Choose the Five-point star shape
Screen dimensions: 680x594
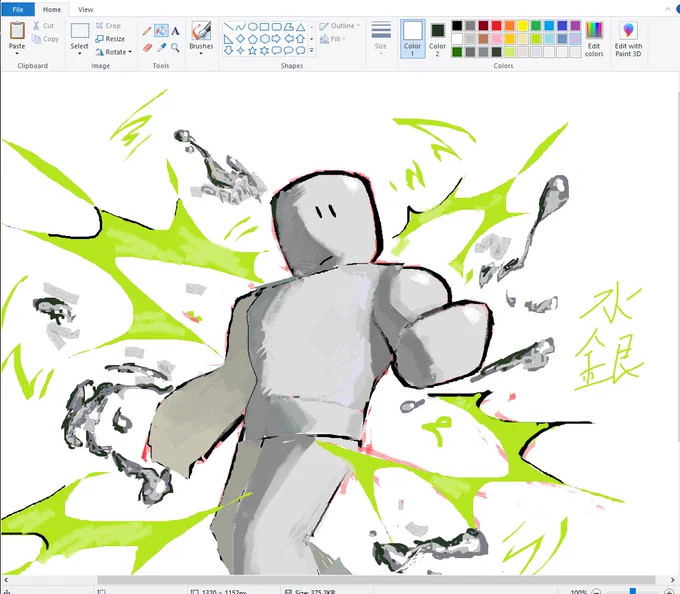pyautogui.click(x=252, y=51)
